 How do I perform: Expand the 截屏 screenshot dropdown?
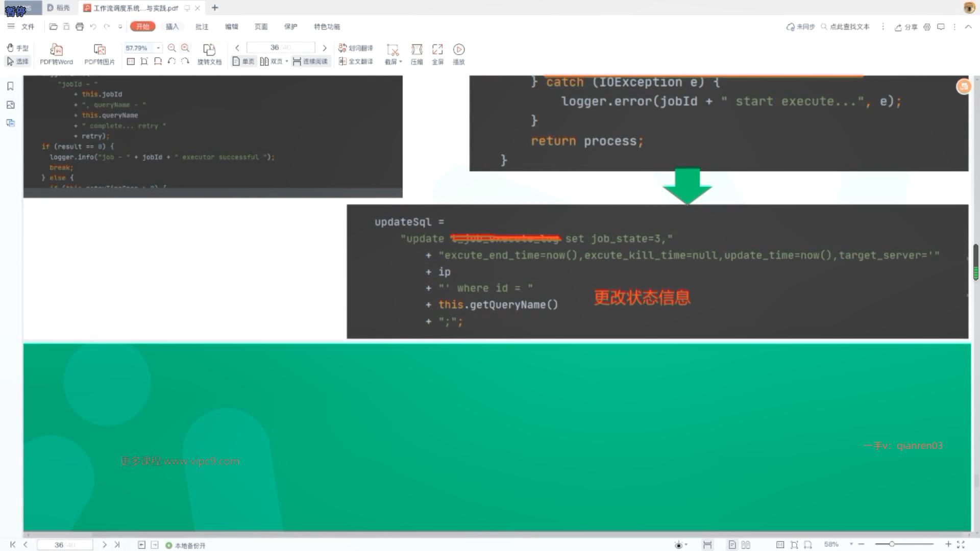(401, 62)
